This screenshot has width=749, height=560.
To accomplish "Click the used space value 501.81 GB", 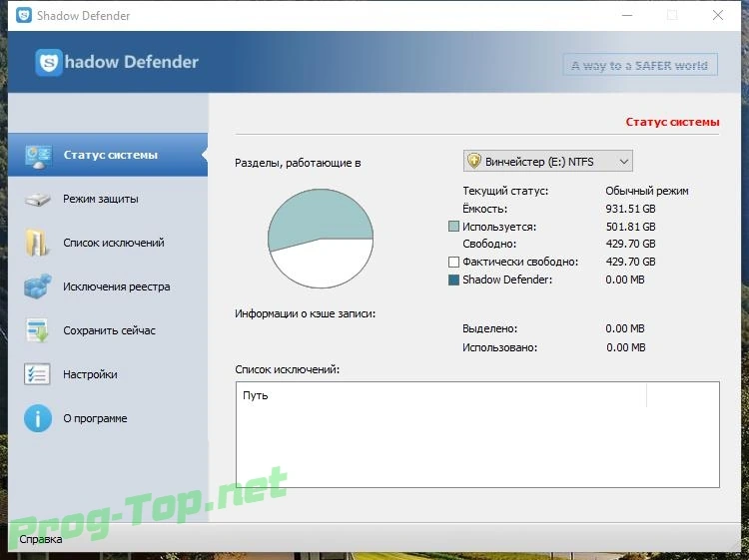I will point(630,227).
